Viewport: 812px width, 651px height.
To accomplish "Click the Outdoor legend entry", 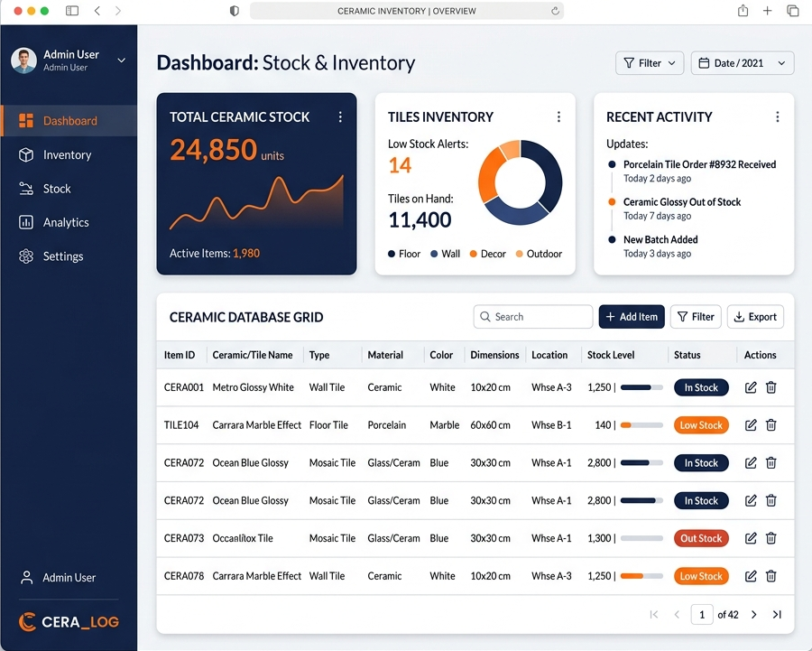I will click(539, 254).
